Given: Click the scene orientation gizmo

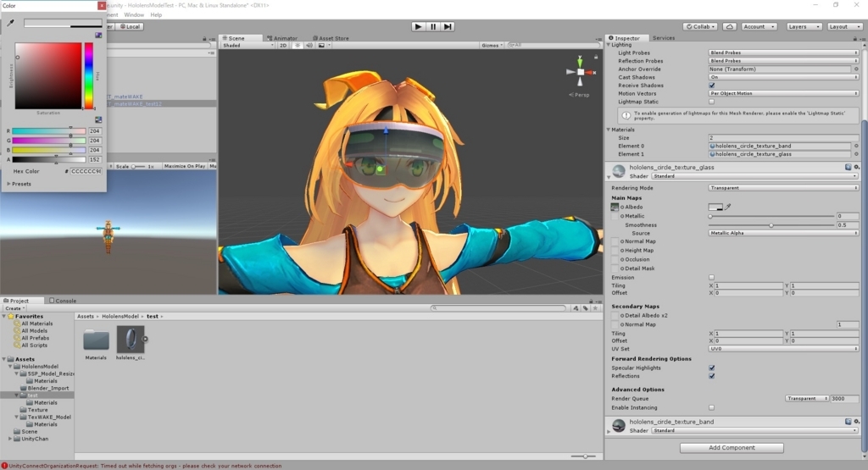Looking at the screenshot, I should point(580,72).
